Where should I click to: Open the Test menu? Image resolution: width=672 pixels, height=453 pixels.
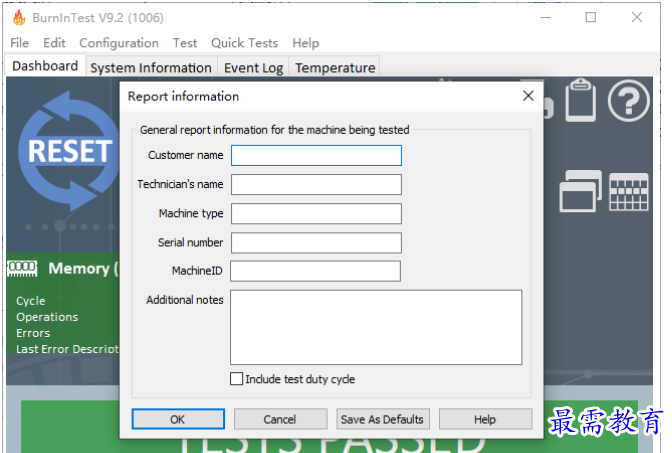[x=185, y=43]
